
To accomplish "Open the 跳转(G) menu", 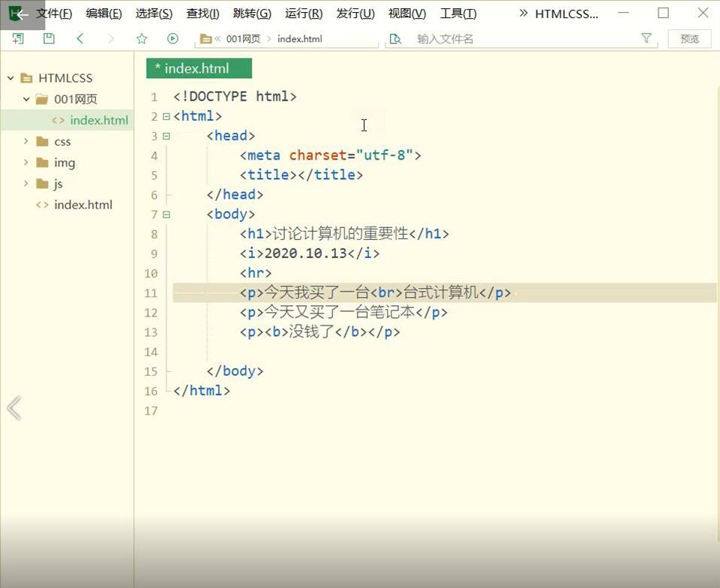I will coord(252,13).
